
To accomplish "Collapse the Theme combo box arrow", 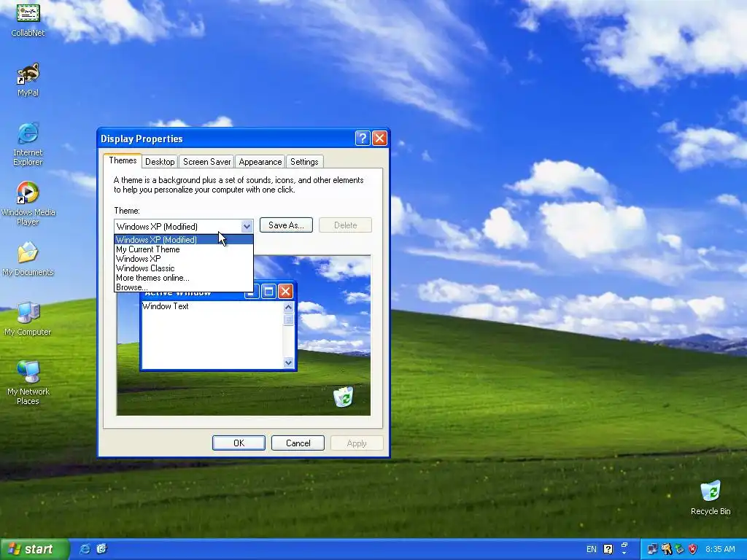I will (247, 226).
